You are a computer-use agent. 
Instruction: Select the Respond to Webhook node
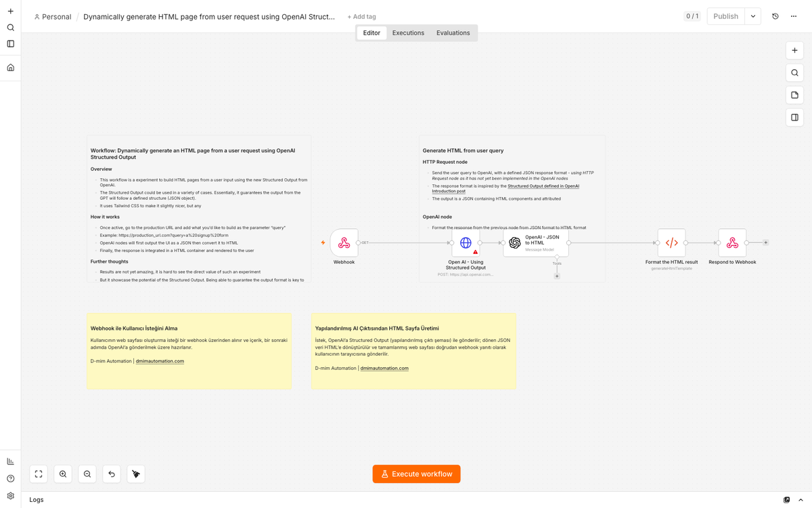coord(732,242)
